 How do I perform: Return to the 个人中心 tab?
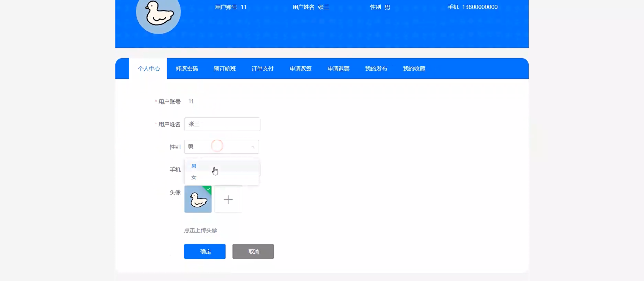pyautogui.click(x=149, y=68)
